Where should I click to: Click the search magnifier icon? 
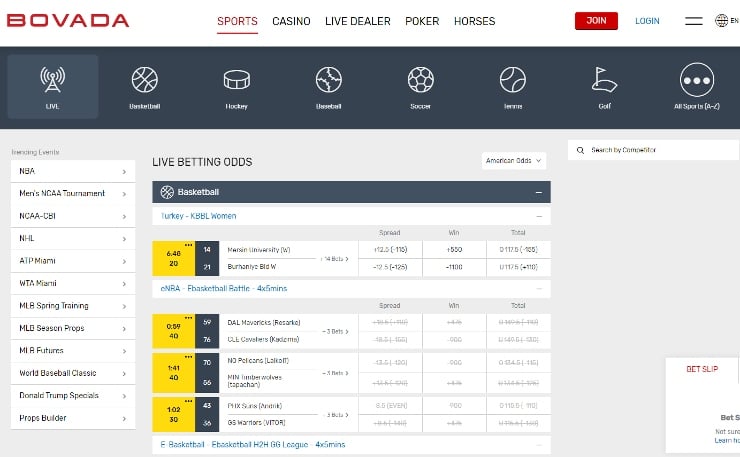(580, 150)
